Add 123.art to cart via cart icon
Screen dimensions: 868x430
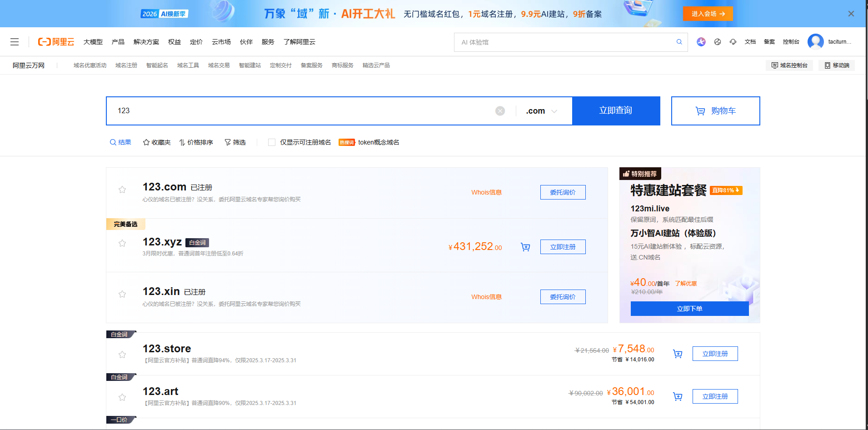point(678,396)
